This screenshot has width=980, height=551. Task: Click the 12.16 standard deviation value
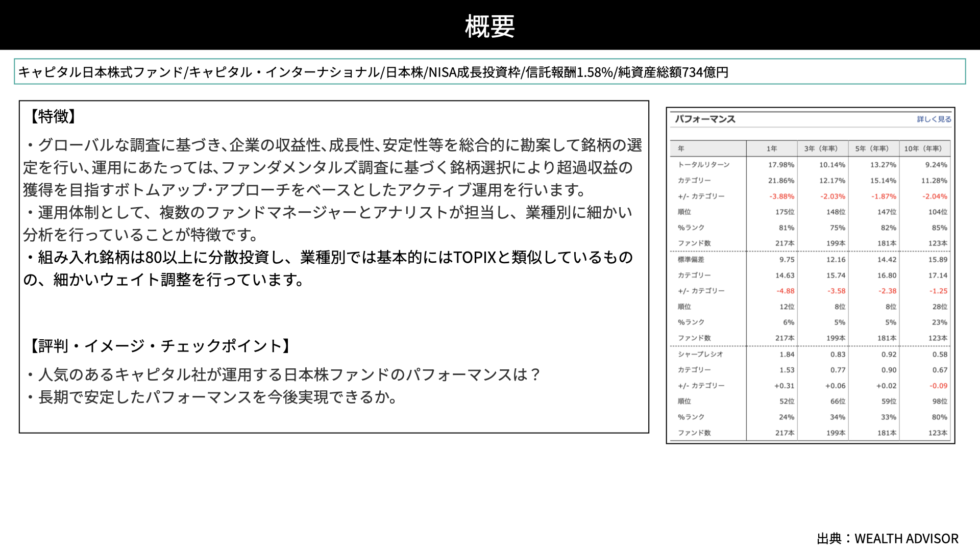coord(836,260)
